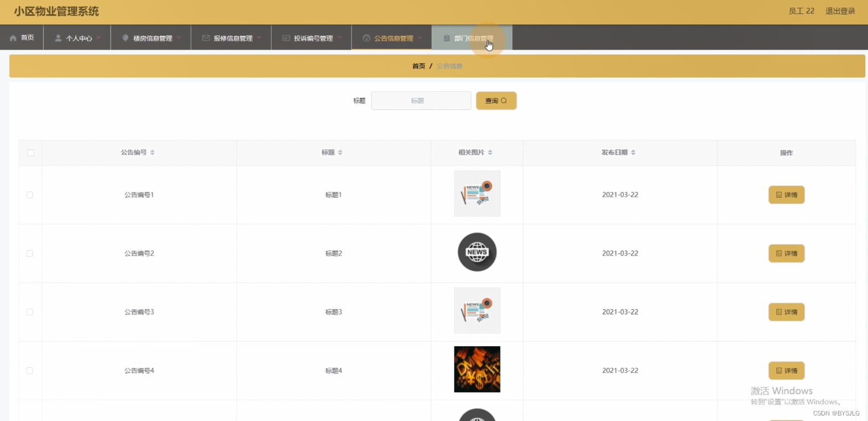Click the 小区物业管理系统 title

[56, 12]
